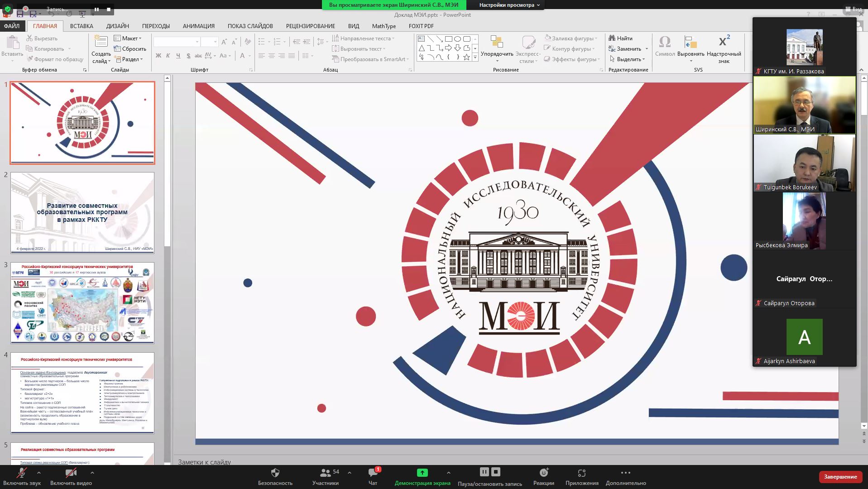The width and height of the screenshot is (868, 489).
Task: Click the Create Slide (Создать слайд) icon
Action: (x=101, y=42)
